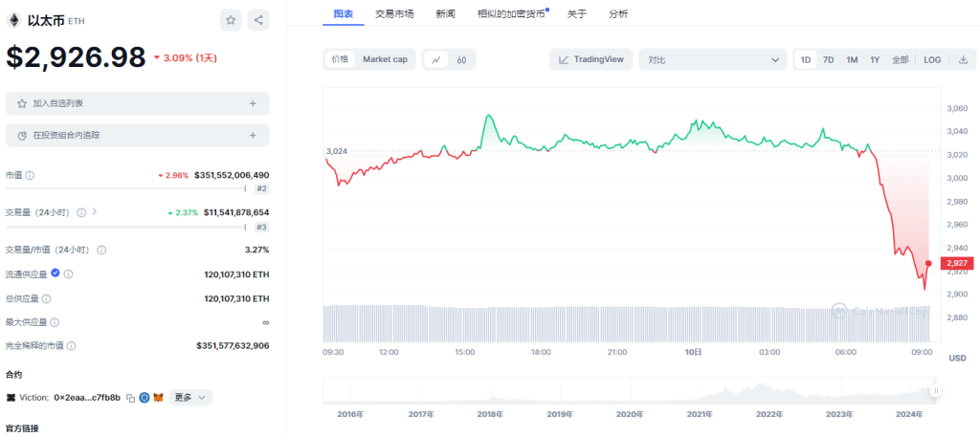Click the star favorite icon beside ETH
980x437 pixels.
tap(231, 19)
